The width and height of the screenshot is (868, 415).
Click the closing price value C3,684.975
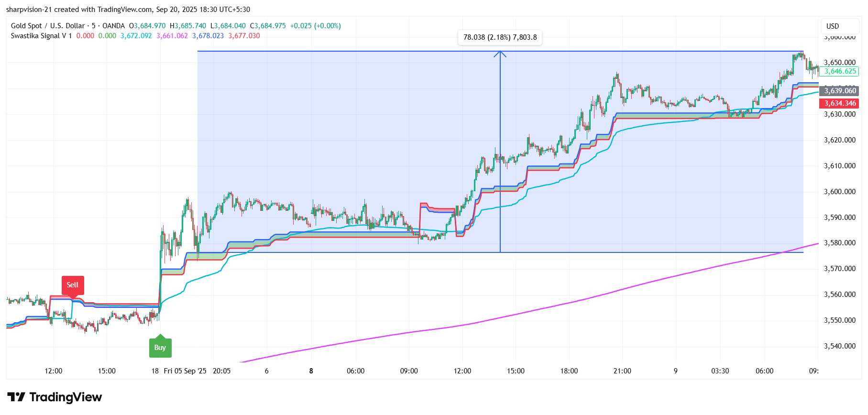(x=268, y=26)
